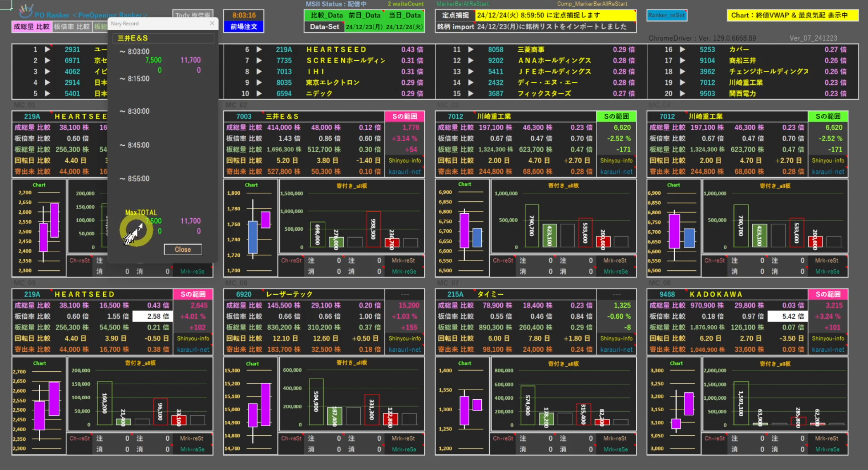868x470 pixels.
Task: Click the Ranker_reSet button
Action: 666,15
